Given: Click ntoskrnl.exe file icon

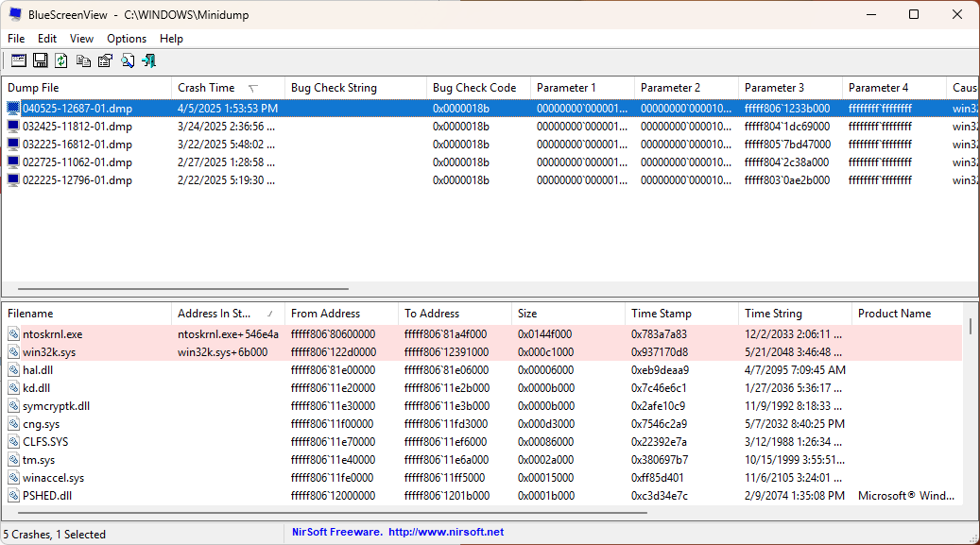Looking at the screenshot, I should pyautogui.click(x=14, y=334).
